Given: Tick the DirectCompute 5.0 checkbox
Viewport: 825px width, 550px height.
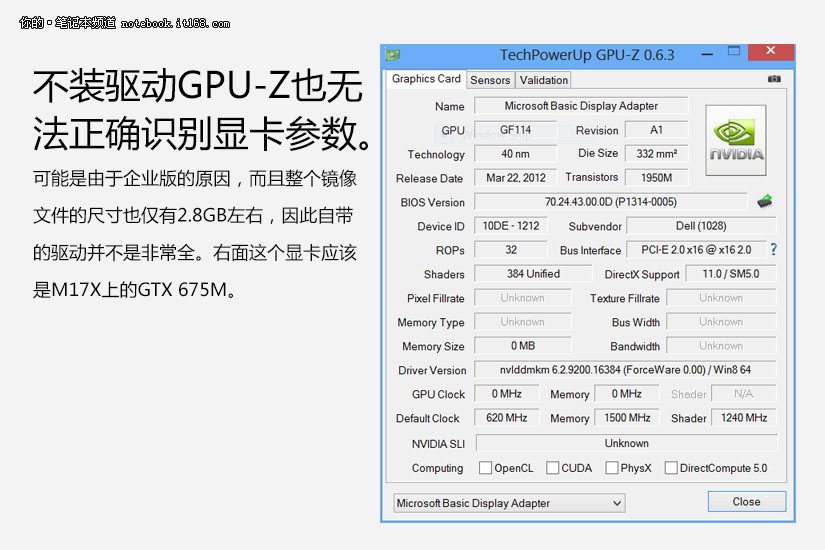Looking at the screenshot, I should click(x=671, y=468).
